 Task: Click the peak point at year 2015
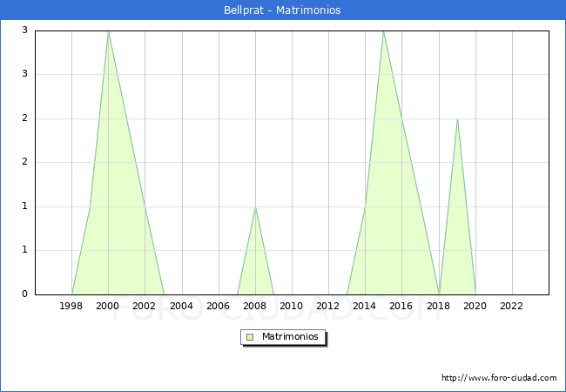[383, 32]
